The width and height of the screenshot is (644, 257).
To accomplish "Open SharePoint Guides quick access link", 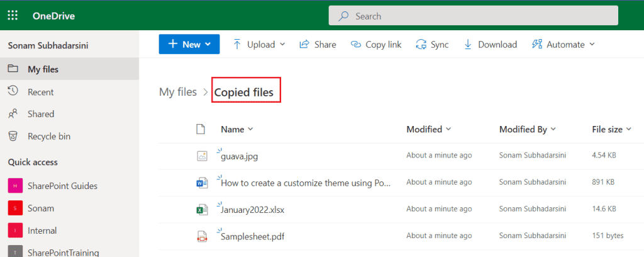I will 62,186.
